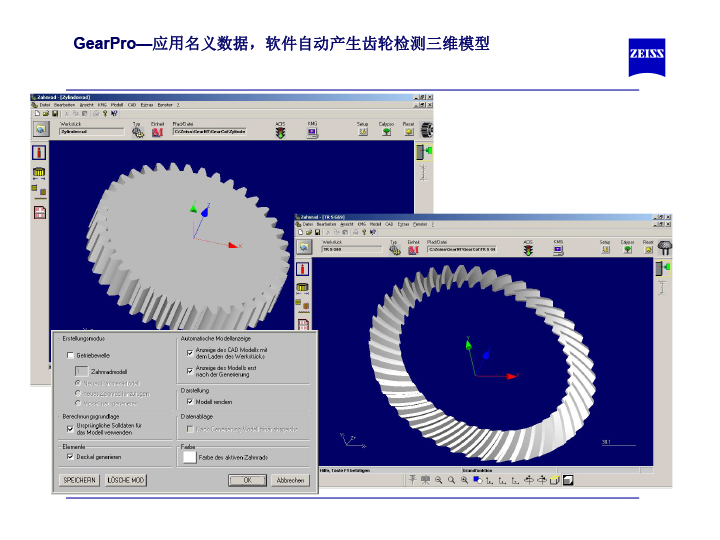Uncheck Deckel generieren option

[70, 456]
